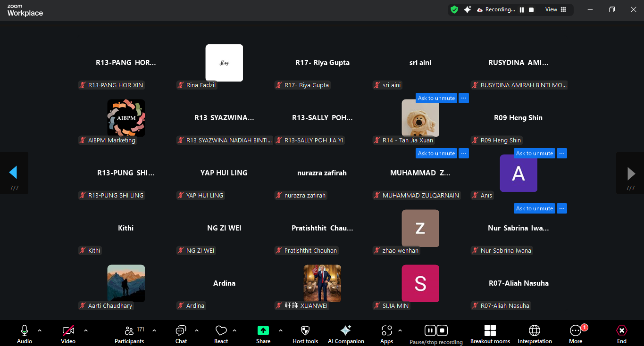The image size is (644, 346).
Task: Click the encryption shield icon at top
Action: (454, 9)
